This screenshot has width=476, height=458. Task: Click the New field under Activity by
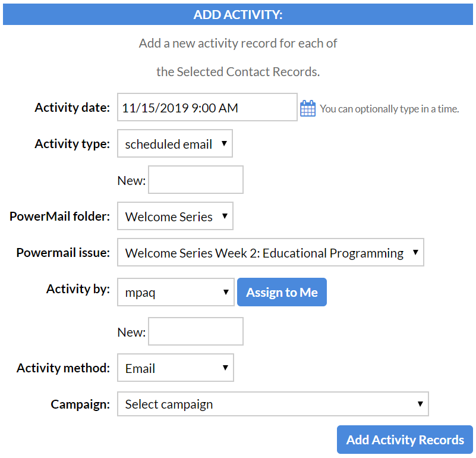[x=196, y=331]
